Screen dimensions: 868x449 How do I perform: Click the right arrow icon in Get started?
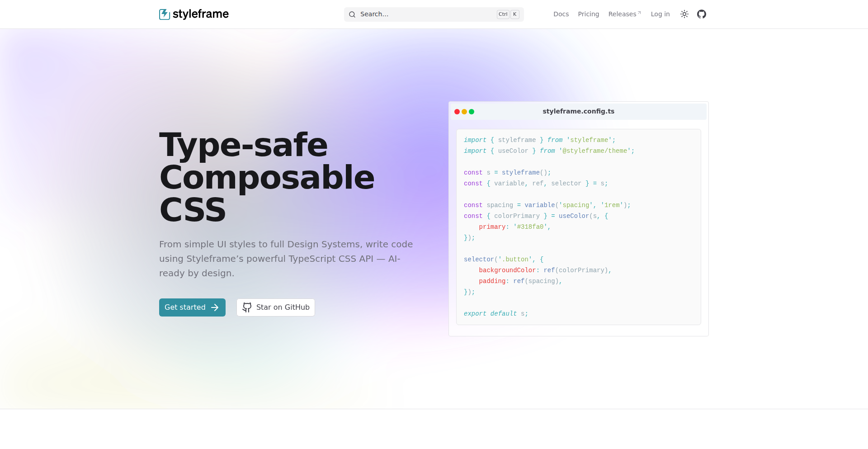215,307
